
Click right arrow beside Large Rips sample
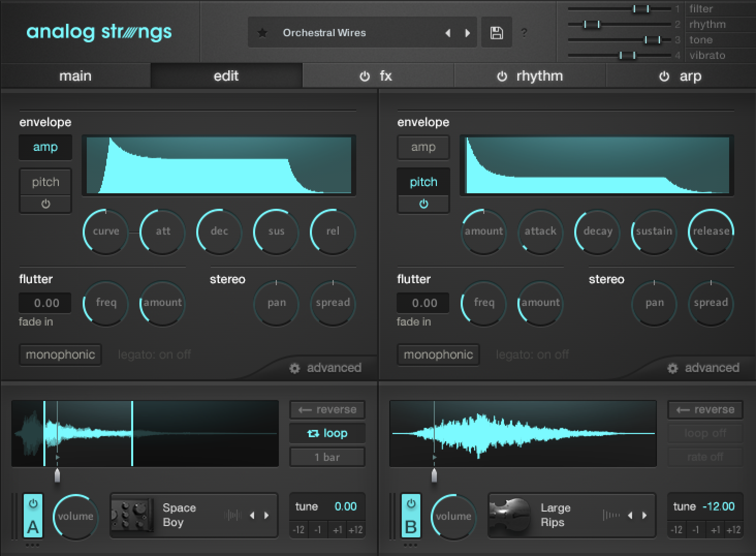pos(643,515)
